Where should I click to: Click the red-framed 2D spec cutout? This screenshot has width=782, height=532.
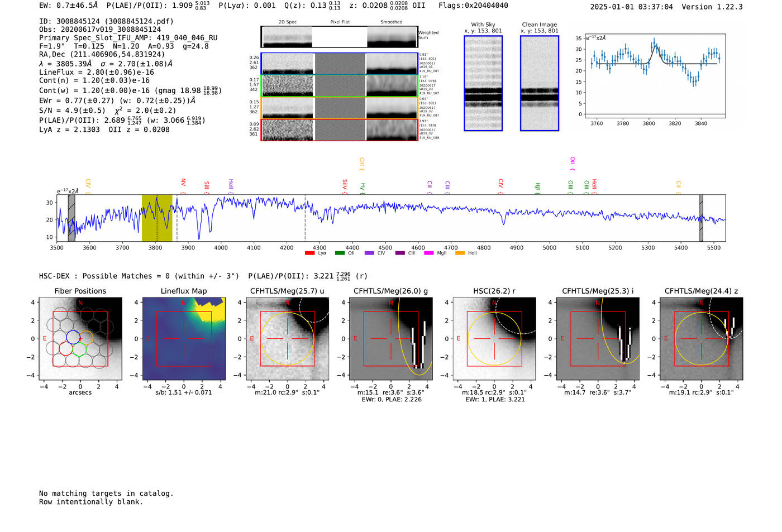coord(288,130)
